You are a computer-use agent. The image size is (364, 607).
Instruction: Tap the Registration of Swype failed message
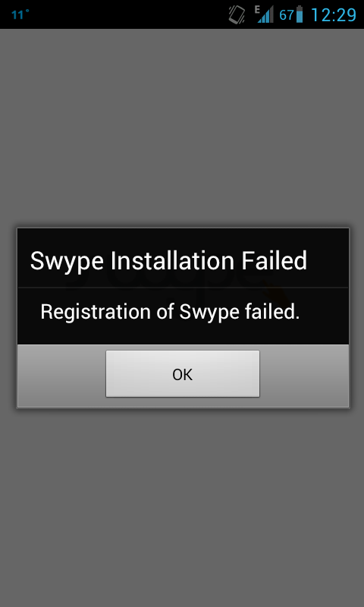click(x=170, y=312)
